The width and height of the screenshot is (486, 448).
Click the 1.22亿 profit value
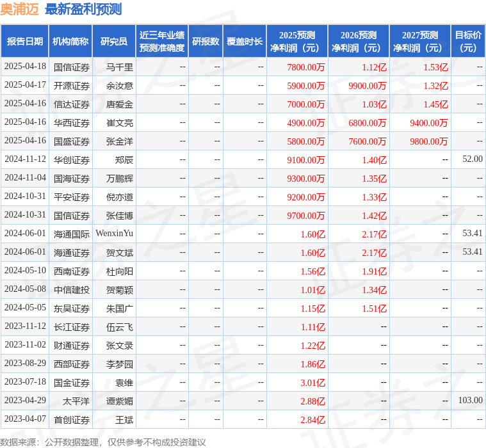click(x=313, y=346)
